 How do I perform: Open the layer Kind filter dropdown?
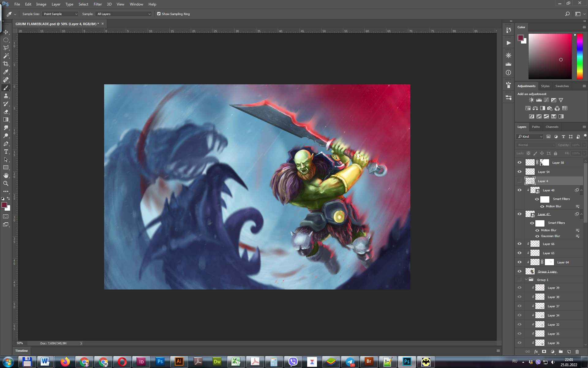[x=530, y=136]
